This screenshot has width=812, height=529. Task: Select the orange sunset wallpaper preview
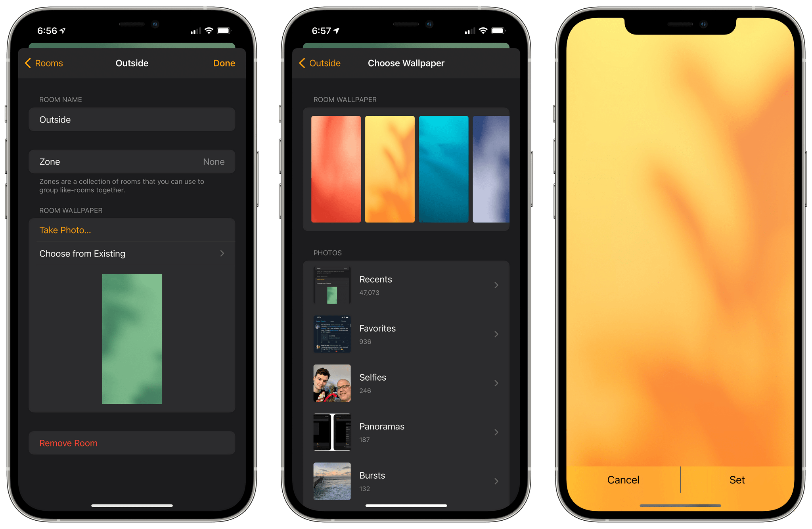(389, 168)
